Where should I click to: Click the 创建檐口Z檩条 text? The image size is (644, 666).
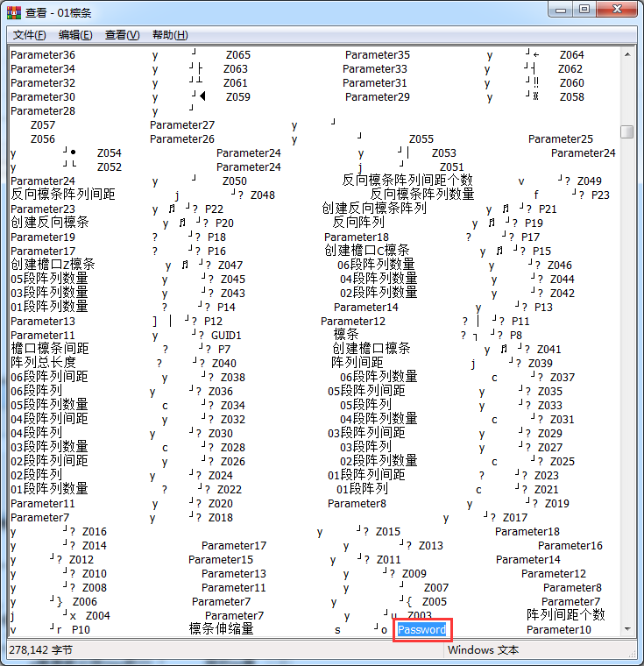pyautogui.click(x=53, y=264)
